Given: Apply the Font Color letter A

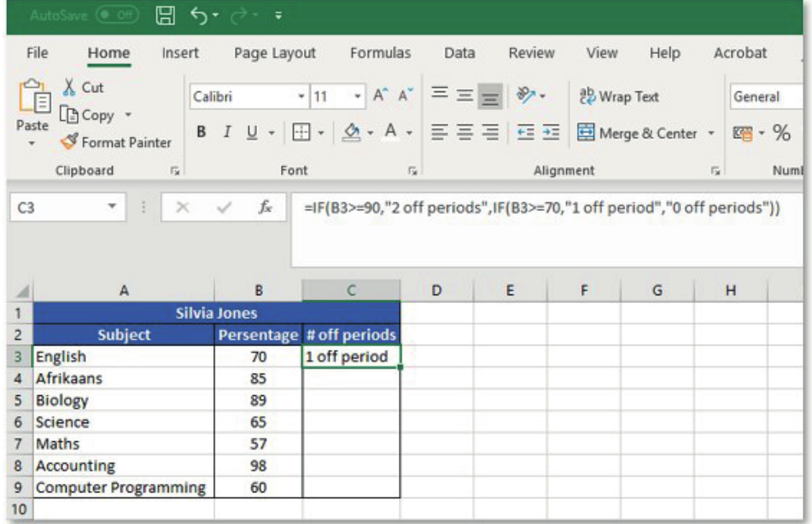Looking at the screenshot, I should [391, 132].
